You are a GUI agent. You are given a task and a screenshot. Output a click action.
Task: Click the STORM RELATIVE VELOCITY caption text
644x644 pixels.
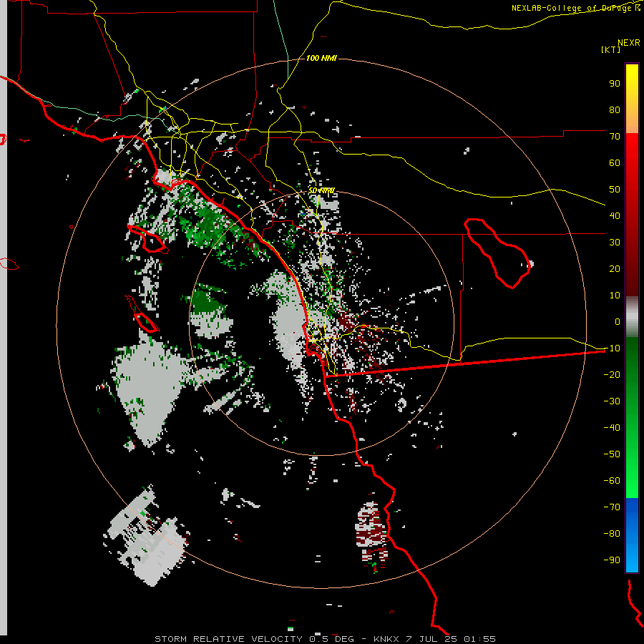coord(229,639)
